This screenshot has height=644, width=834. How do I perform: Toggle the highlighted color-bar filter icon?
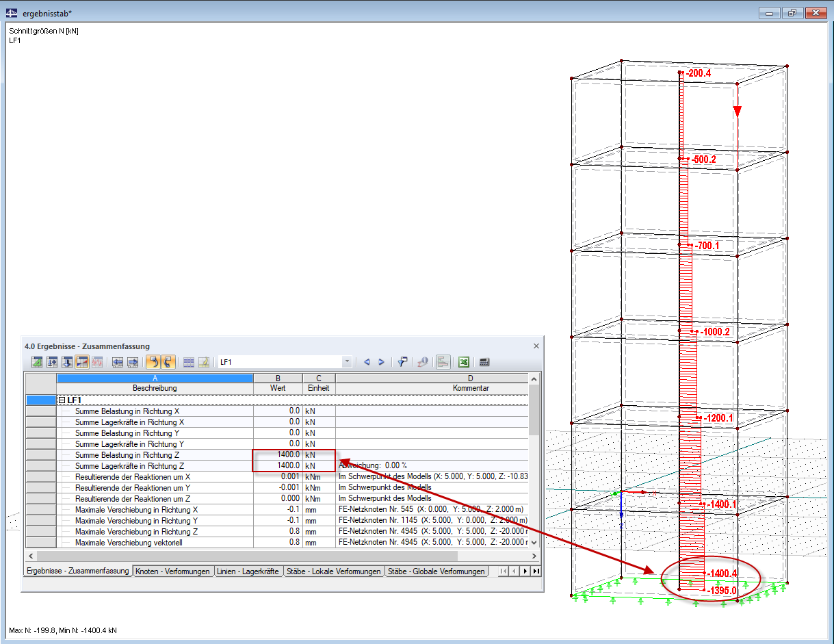(82, 362)
